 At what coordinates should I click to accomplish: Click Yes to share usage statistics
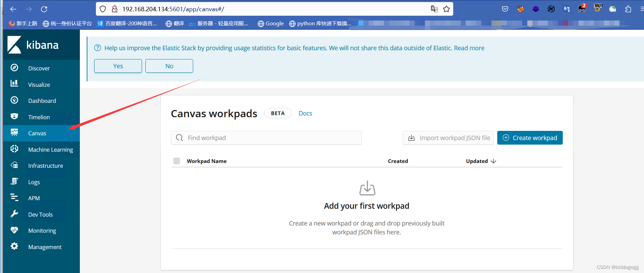point(118,66)
